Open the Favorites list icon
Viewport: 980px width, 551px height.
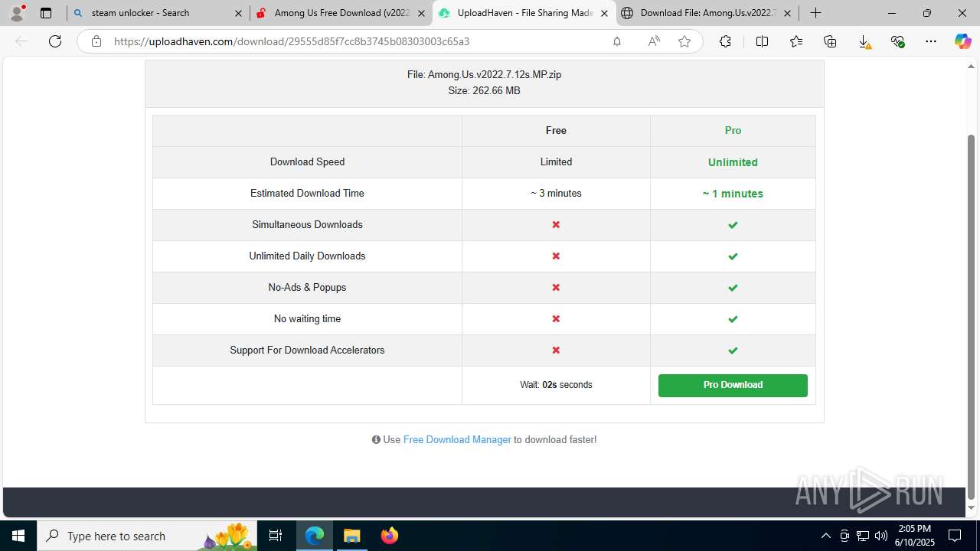[796, 41]
